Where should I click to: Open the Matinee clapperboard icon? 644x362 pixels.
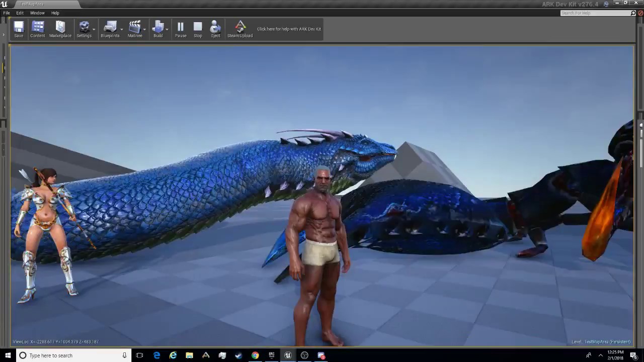[134, 29]
